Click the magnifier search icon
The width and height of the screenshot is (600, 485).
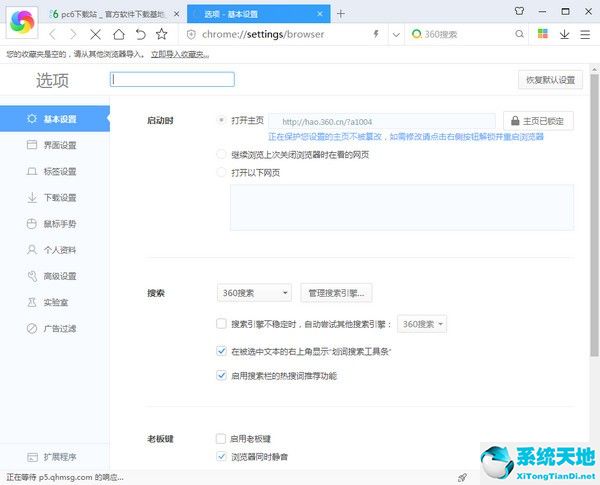519,34
